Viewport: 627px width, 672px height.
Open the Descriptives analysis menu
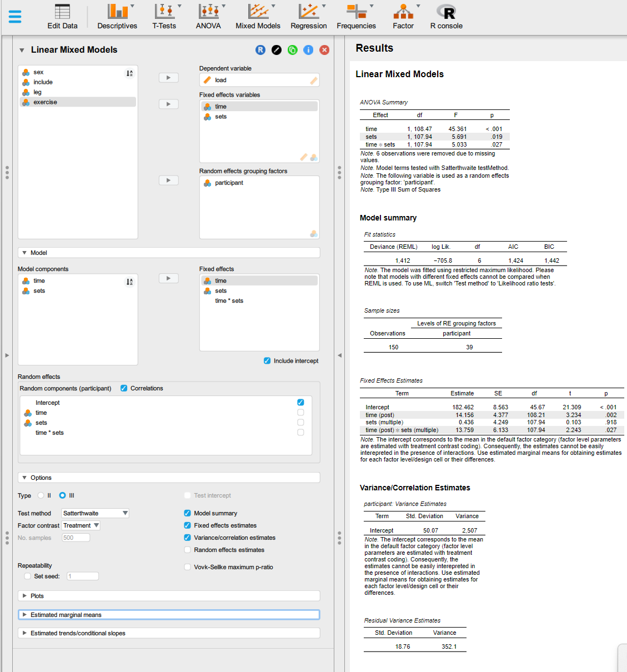117,17
